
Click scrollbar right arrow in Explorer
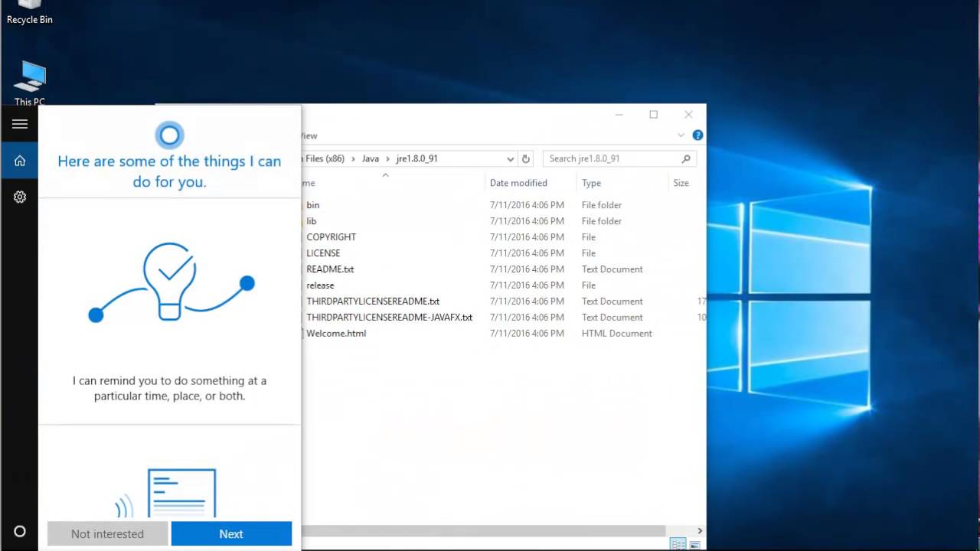pyautogui.click(x=700, y=530)
